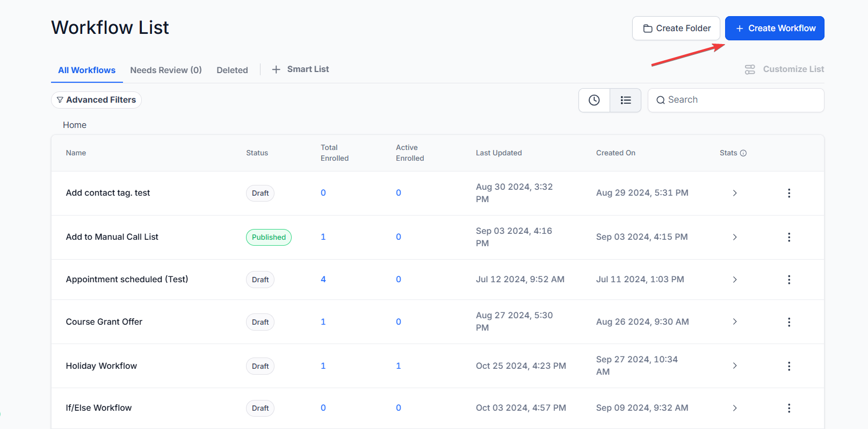Click the Create Workflow button
Image resolution: width=868 pixels, height=429 pixels.
774,28
